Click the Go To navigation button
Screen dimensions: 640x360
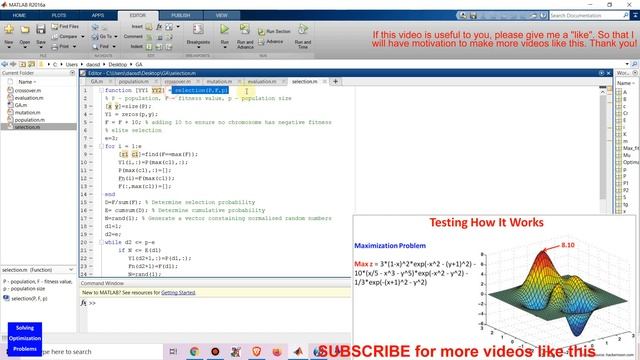point(101,36)
